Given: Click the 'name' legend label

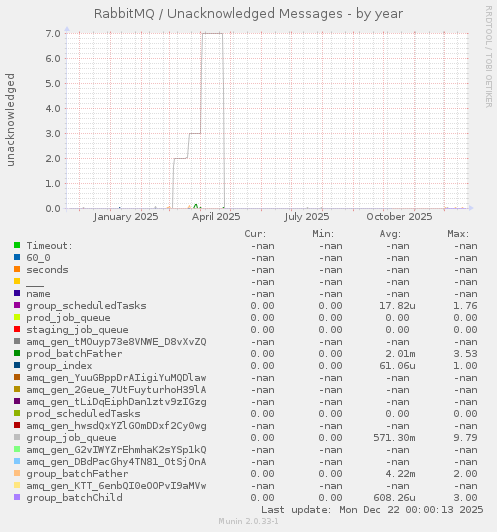Looking at the screenshot, I should click(38, 294).
